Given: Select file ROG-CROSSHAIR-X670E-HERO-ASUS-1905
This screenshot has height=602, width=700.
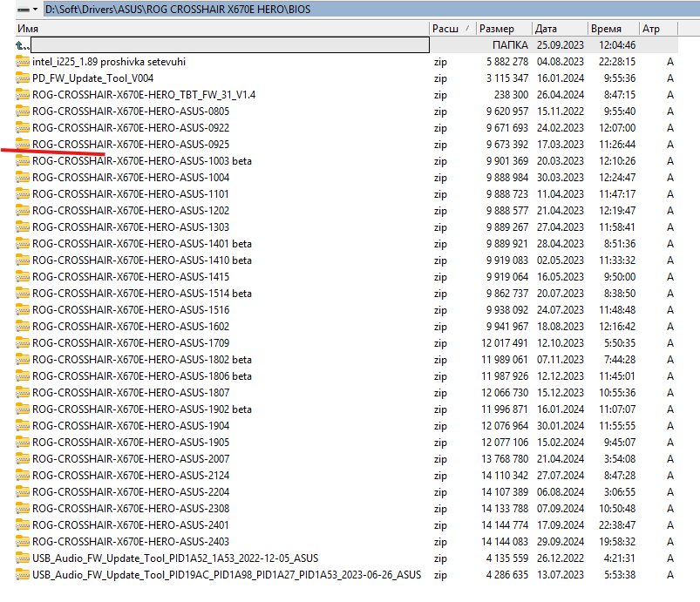Looking at the screenshot, I should (131, 443).
